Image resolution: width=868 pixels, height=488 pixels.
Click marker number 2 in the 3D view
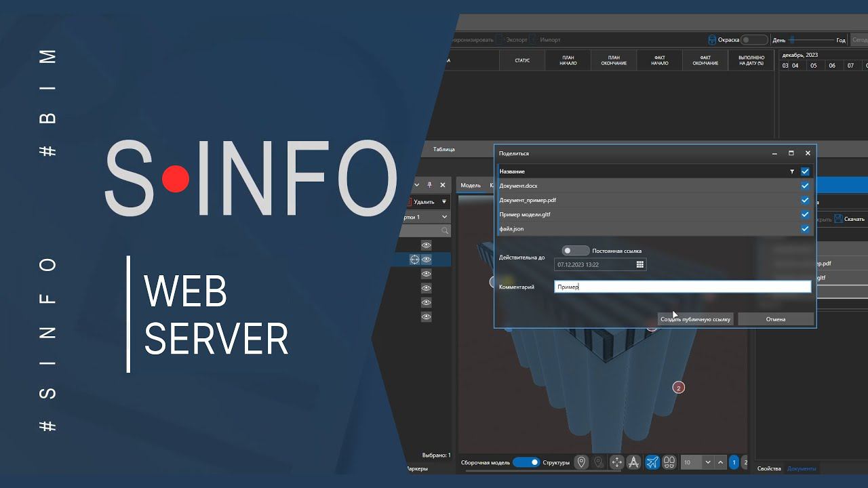coord(678,388)
